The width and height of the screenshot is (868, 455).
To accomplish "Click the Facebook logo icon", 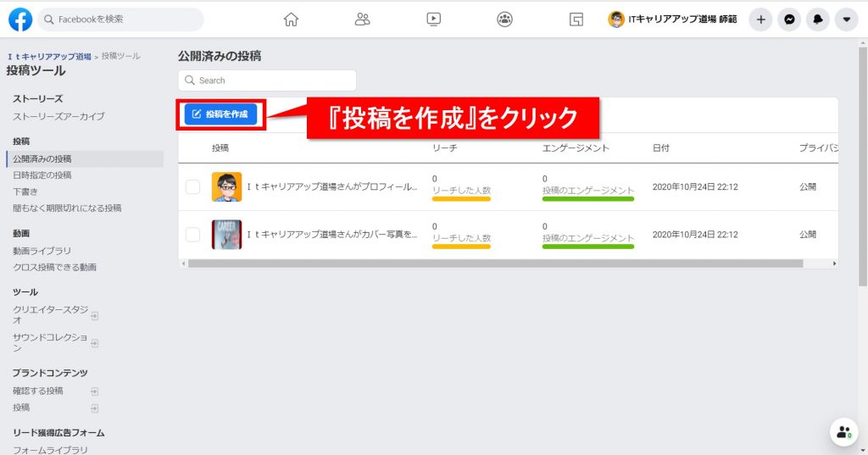I will coord(20,19).
